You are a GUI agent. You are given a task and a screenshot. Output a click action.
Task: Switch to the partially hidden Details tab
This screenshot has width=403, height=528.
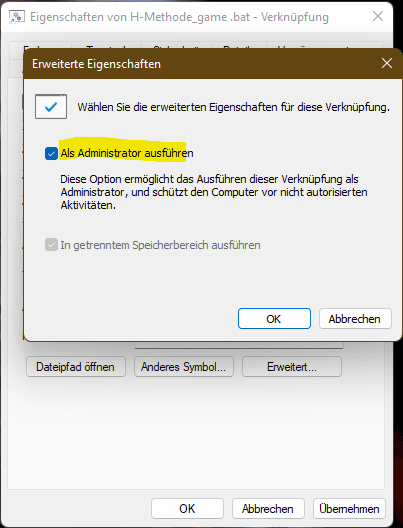point(239,45)
